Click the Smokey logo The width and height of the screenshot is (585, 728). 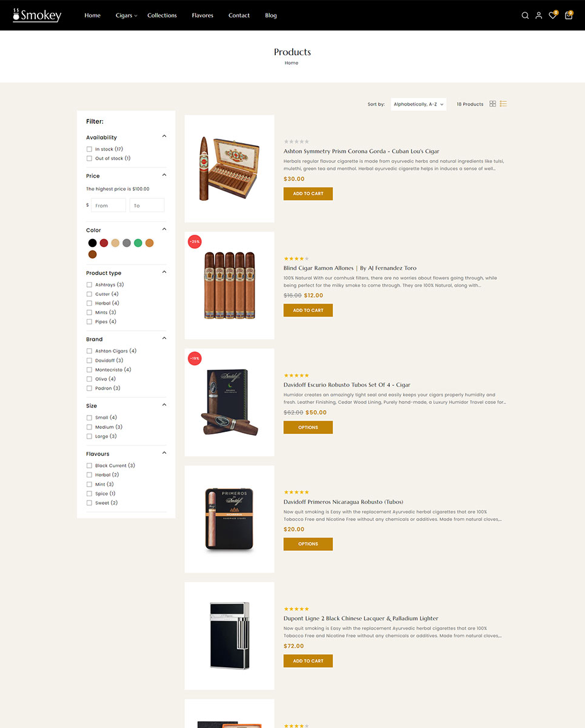pyautogui.click(x=37, y=15)
